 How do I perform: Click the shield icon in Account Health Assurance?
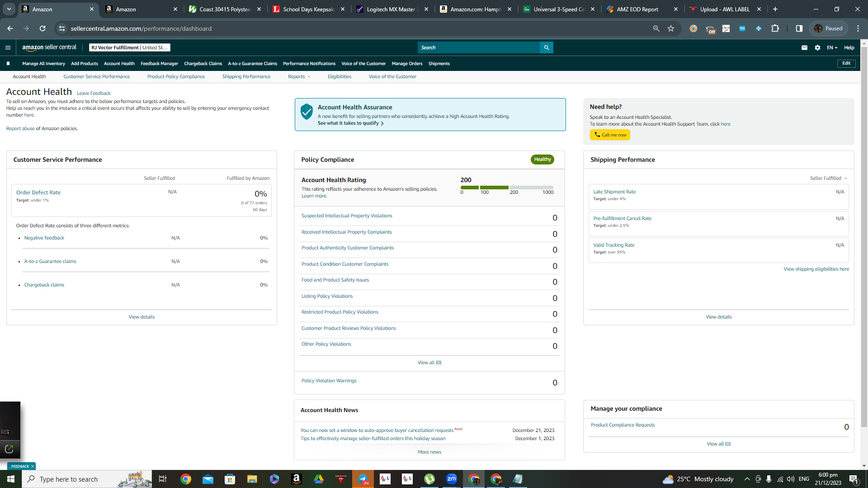(x=307, y=112)
